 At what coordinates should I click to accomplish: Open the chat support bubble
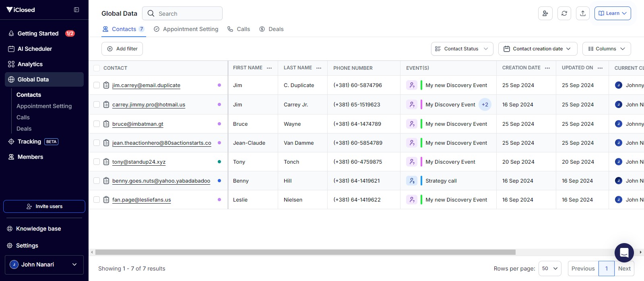pyautogui.click(x=624, y=253)
